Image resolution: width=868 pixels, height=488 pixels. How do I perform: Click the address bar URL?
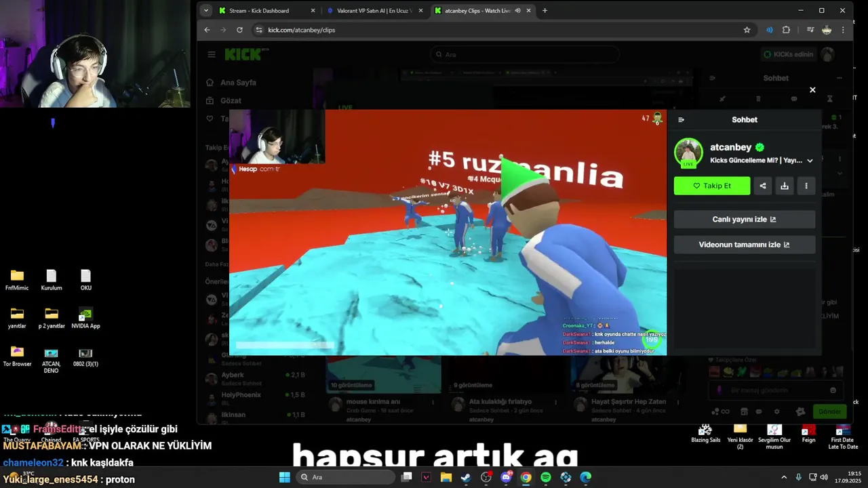[x=301, y=30]
